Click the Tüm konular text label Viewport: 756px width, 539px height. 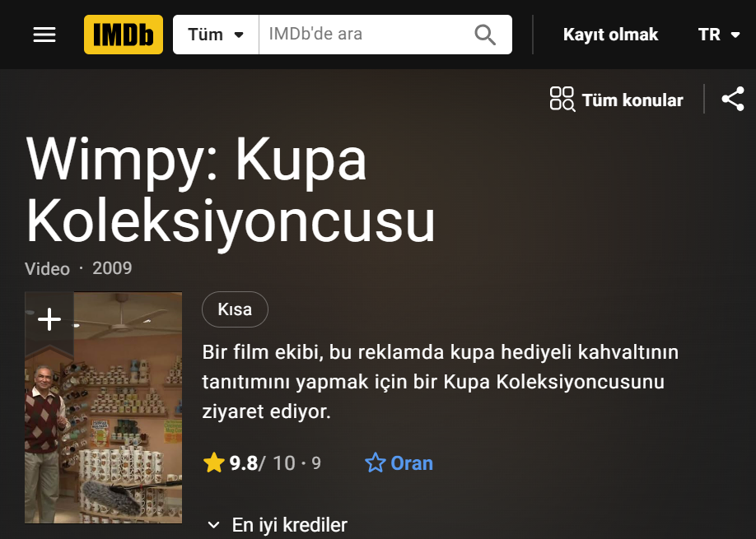click(x=632, y=100)
